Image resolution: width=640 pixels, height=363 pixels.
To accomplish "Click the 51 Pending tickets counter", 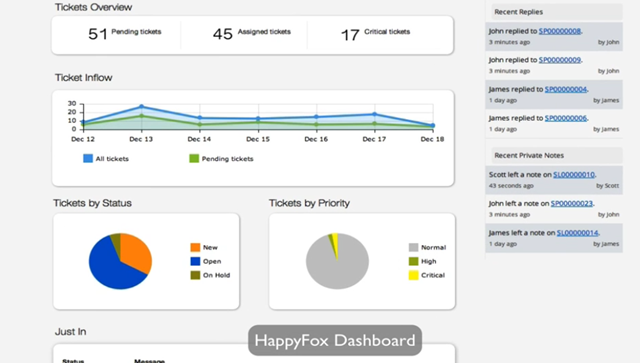I will click(124, 33).
